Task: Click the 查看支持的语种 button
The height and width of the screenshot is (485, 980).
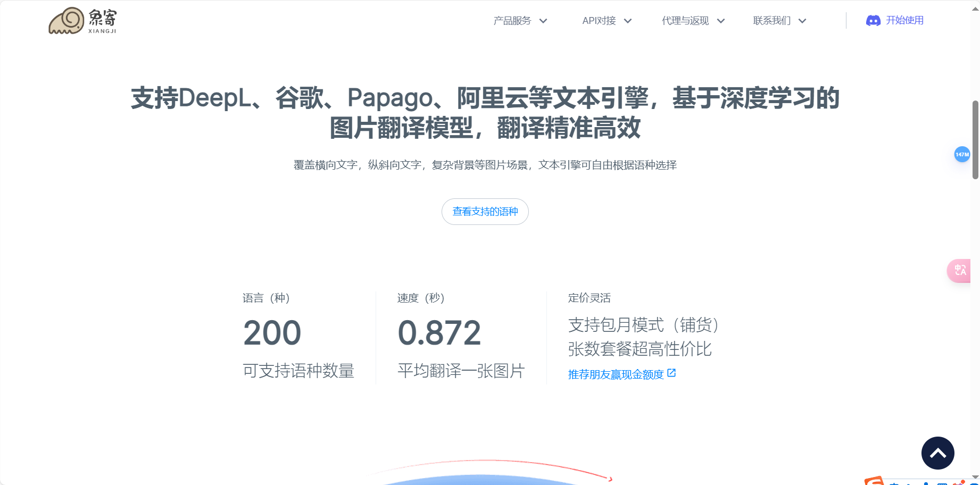Action: pos(485,212)
